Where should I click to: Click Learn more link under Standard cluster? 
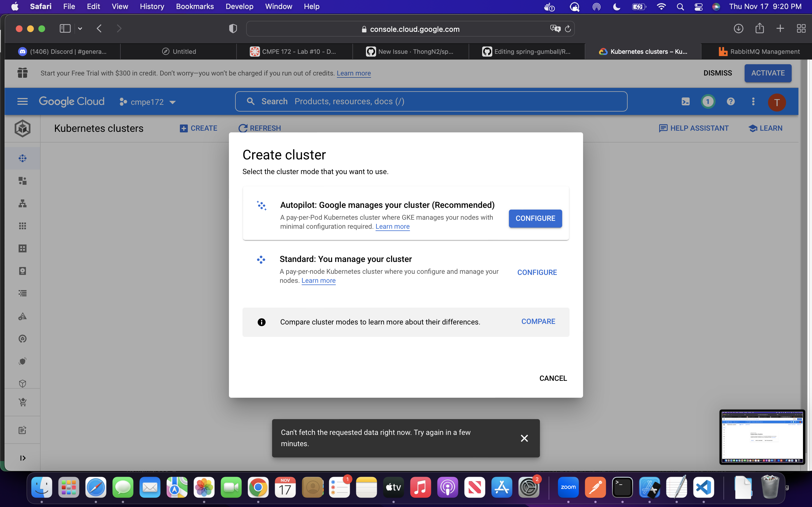pos(318,281)
